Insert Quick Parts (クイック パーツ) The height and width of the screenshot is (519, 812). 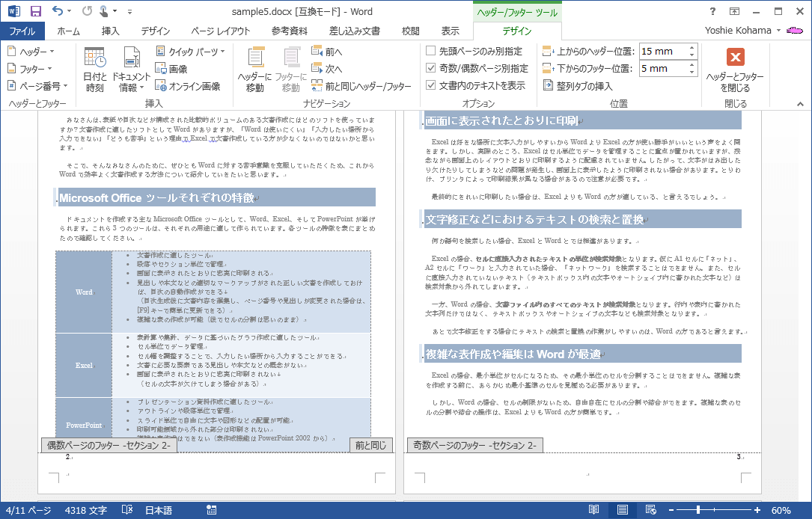point(191,52)
